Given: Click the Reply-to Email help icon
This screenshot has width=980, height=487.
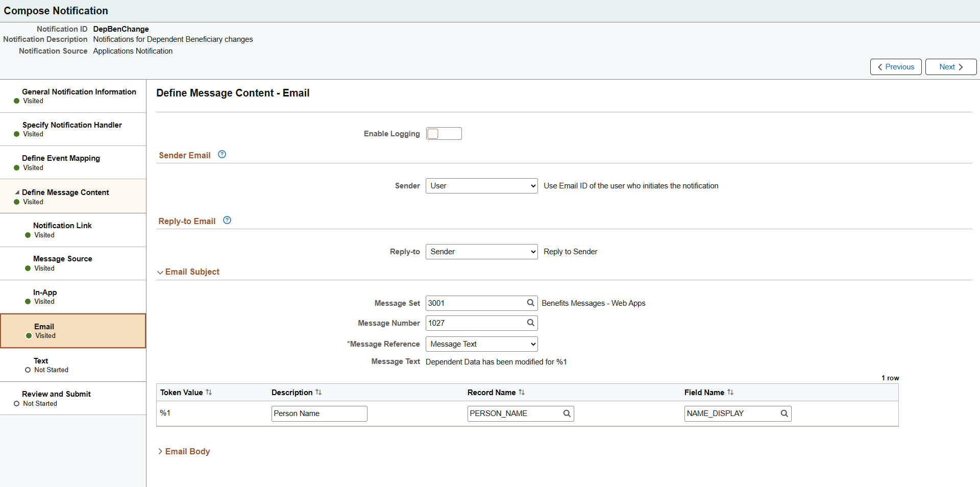Looking at the screenshot, I should point(227,220).
